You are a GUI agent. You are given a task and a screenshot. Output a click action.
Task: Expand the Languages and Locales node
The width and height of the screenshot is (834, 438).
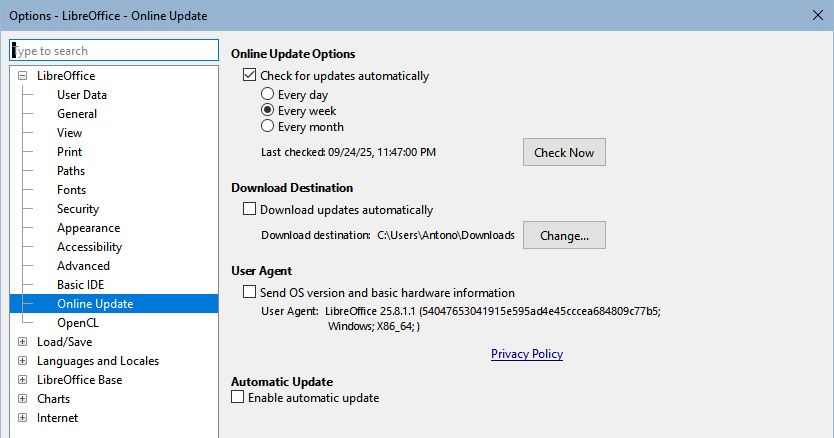click(22, 361)
